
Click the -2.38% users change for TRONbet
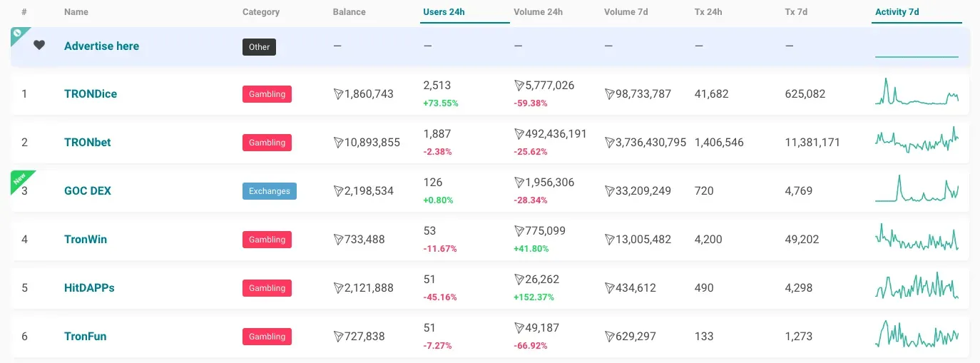tap(439, 152)
